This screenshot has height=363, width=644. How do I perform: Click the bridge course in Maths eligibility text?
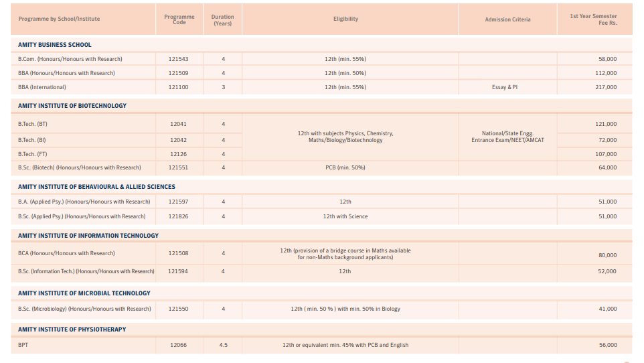345,254
